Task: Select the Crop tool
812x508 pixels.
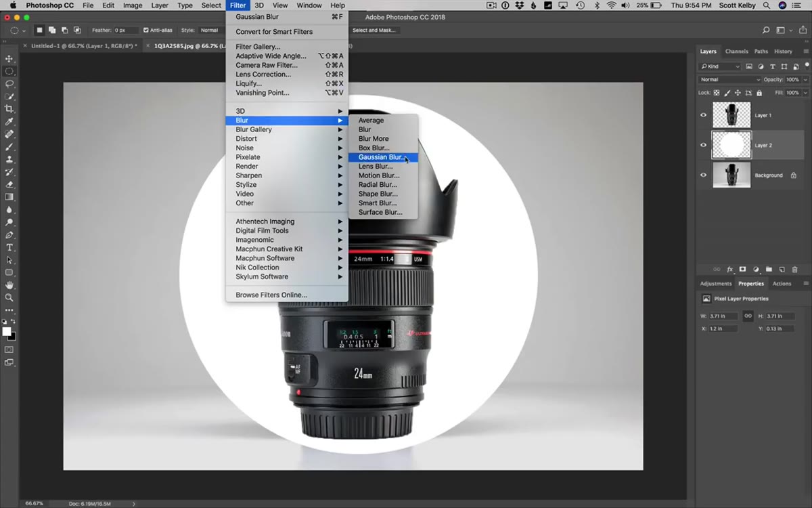Action: pos(9,109)
